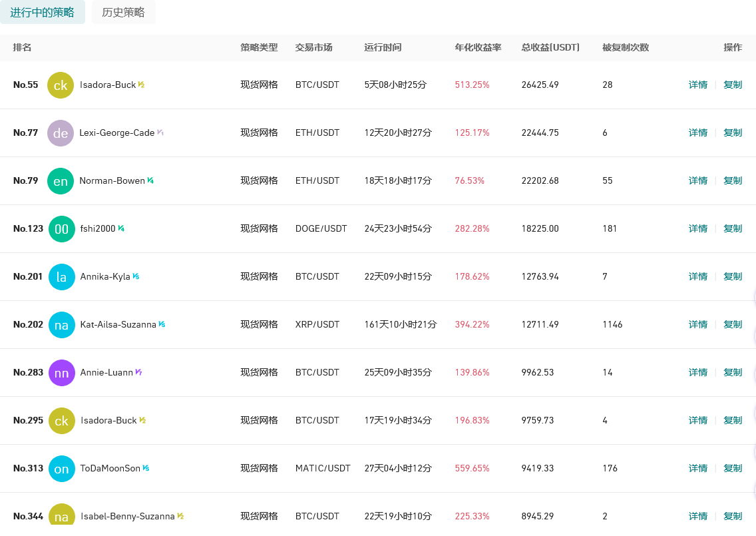Click the level badge next to Lexi-George-Cade

(x=160, y=133)
